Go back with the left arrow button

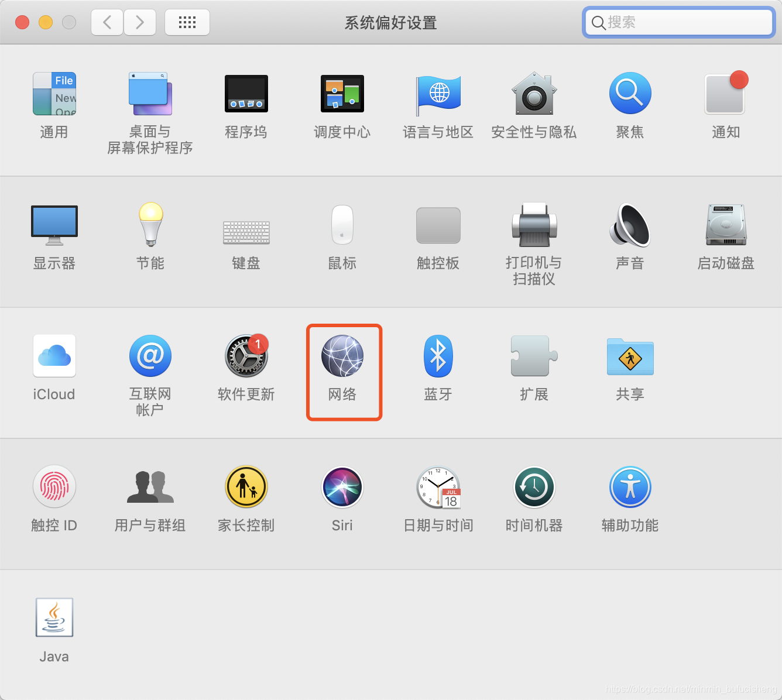(107, 22)
